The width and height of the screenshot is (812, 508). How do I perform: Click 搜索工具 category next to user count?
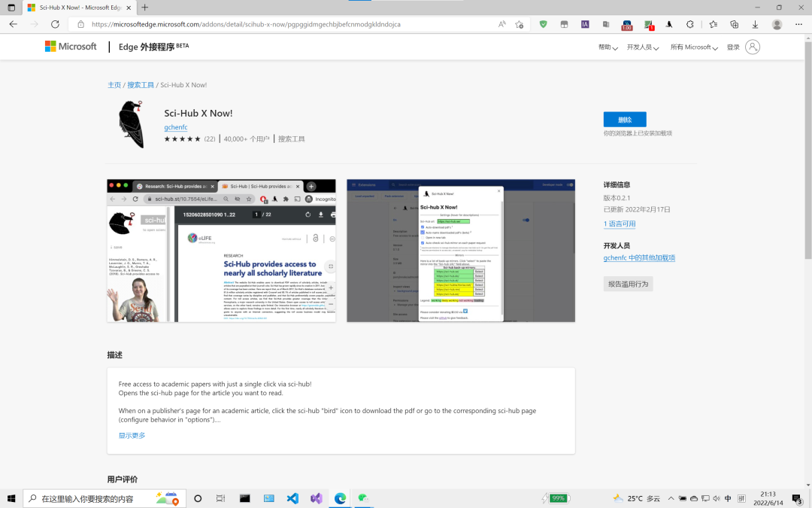pos(292,139)
